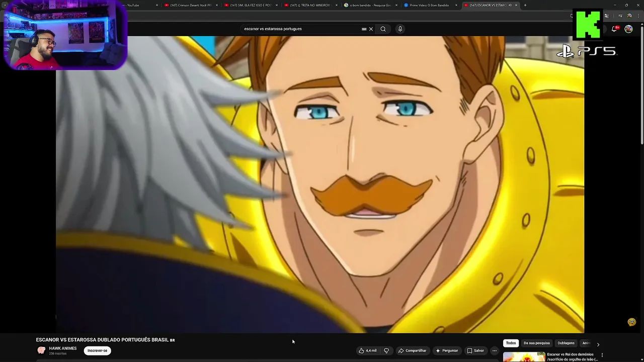
Task: Switch to the o bom bandido Google tab
Action: [x=371, y=5]
